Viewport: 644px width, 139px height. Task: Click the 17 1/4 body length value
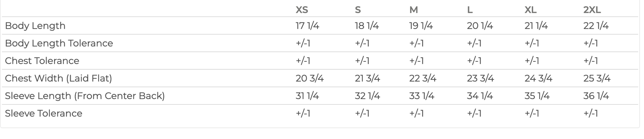pos(307,26)
